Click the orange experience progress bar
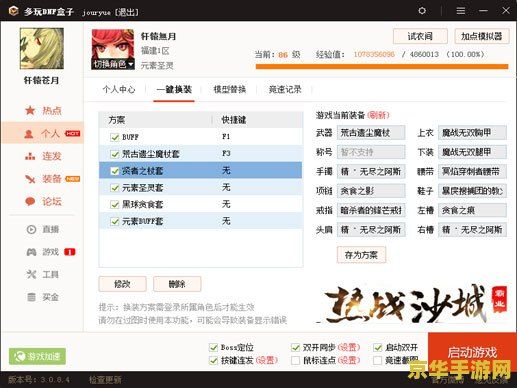 382,67
